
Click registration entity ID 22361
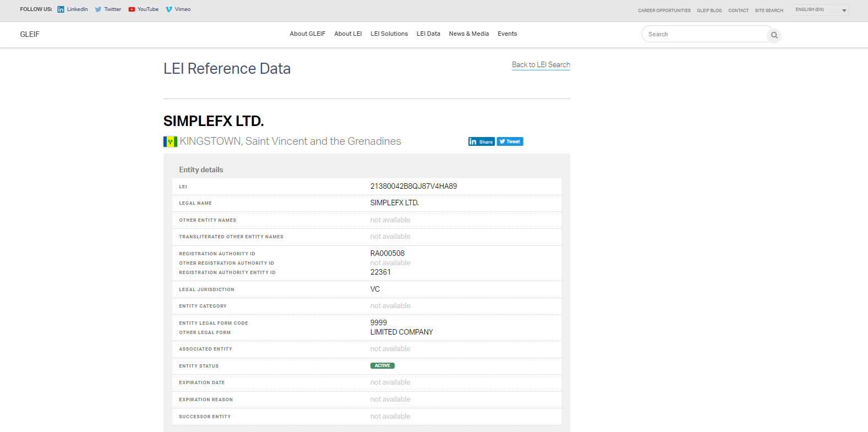click(380, 272)
